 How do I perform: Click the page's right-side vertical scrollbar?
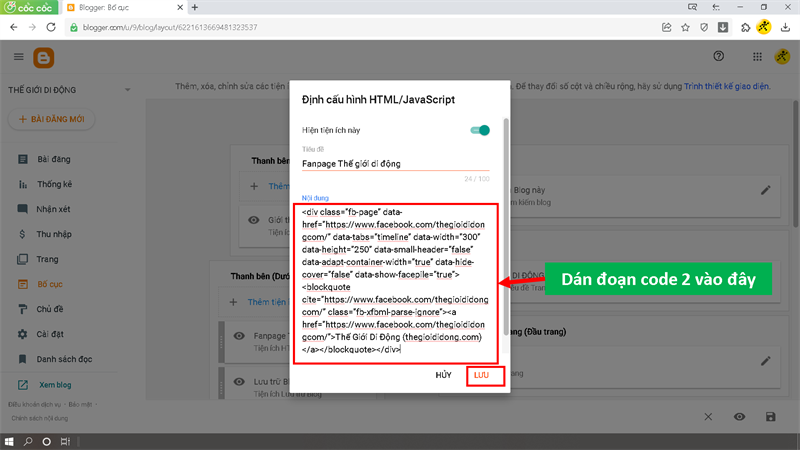(795, 163)
